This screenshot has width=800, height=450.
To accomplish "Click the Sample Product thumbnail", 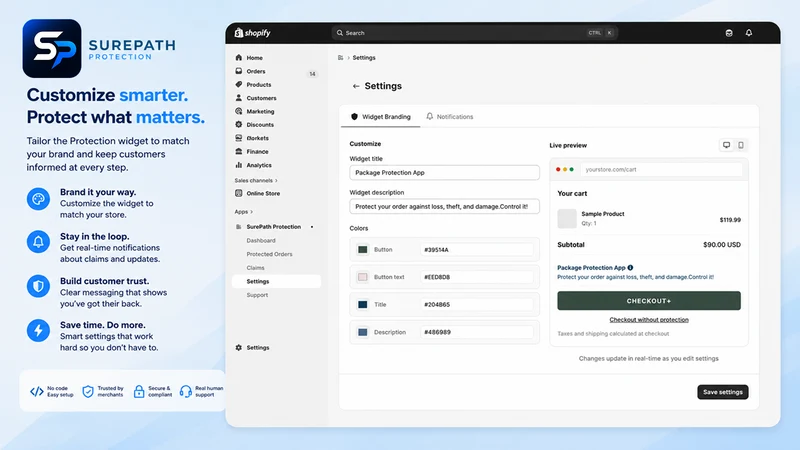I will (x=567, y=218).
